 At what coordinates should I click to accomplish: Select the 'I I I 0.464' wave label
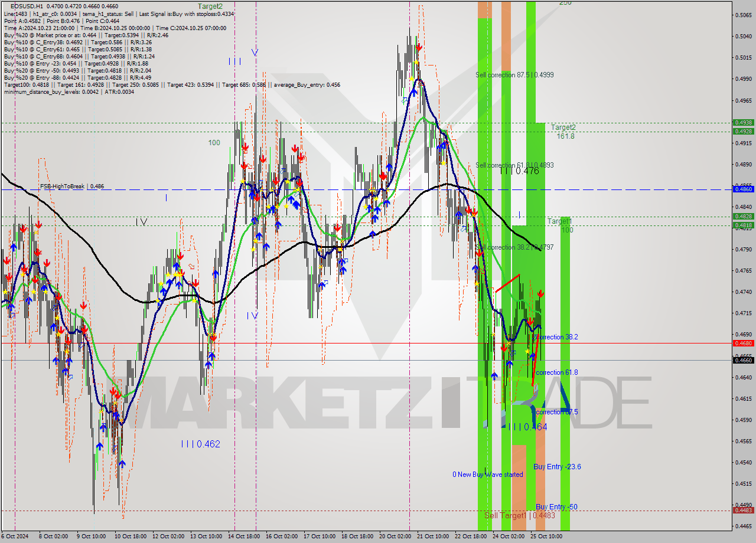527,427
